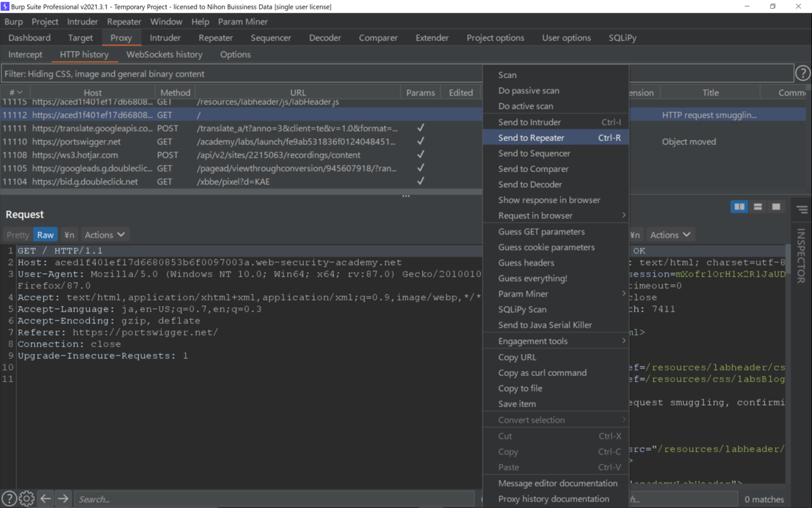Choose Send to Comparer
This screenshot has height=508, width=812.
click(556, 169)
